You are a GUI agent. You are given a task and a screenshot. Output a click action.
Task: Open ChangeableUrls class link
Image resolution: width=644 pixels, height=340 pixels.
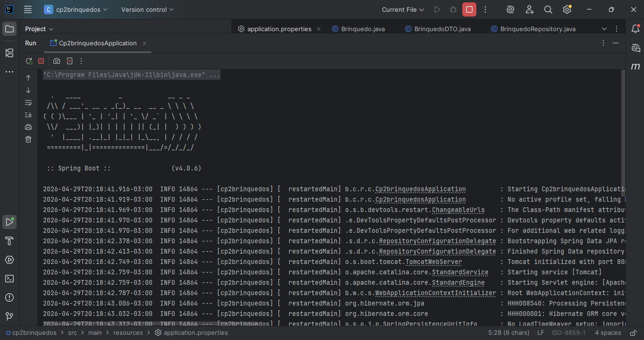(458, 210)
